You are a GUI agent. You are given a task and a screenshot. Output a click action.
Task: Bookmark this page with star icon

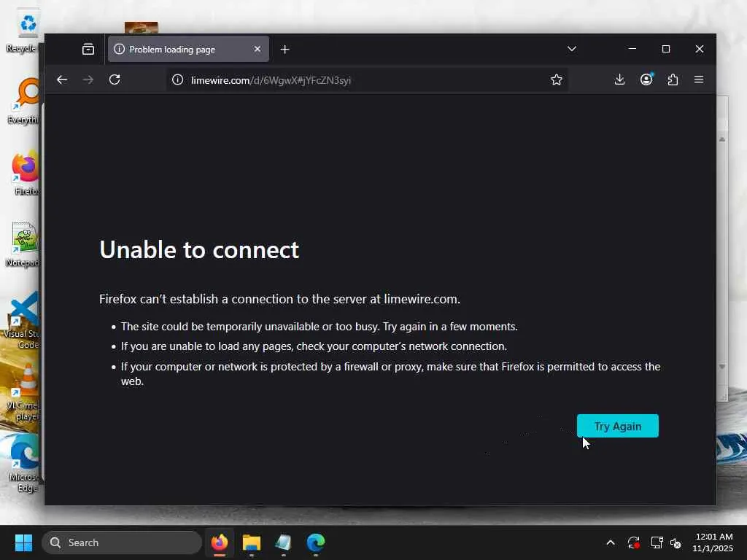(x=557, y=80)
